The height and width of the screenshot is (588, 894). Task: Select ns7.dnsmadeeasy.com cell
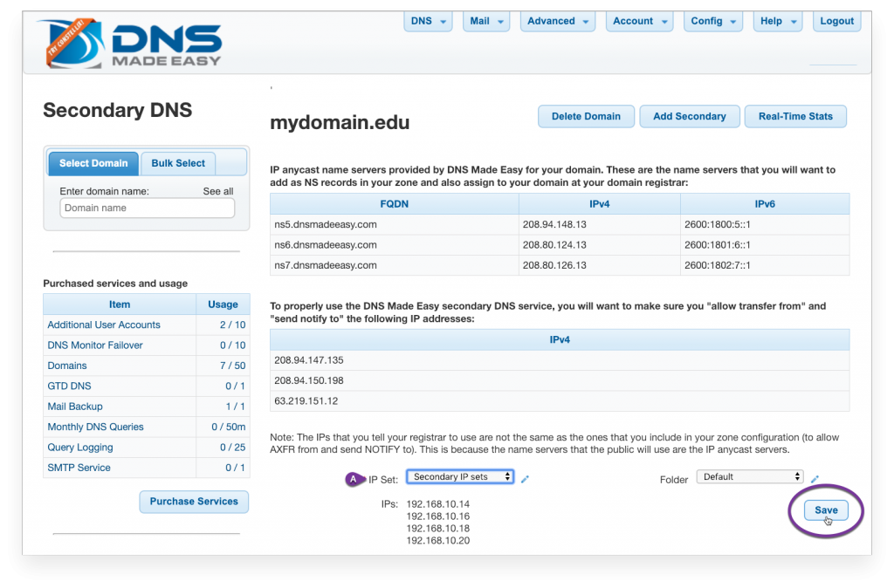[x=395, y=265]
